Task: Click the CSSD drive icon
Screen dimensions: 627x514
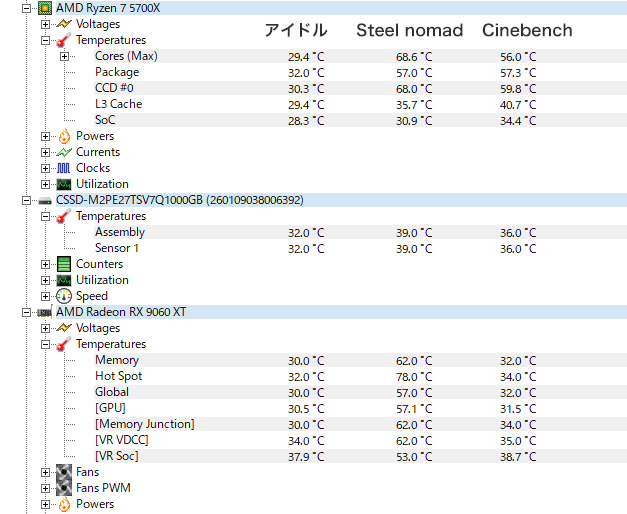Action: click(x=45, y=201)
